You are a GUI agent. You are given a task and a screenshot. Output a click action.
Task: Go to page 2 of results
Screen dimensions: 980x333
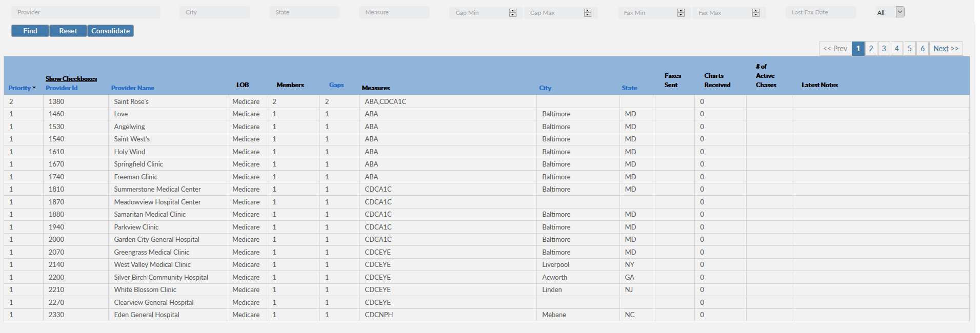point(871,49)
